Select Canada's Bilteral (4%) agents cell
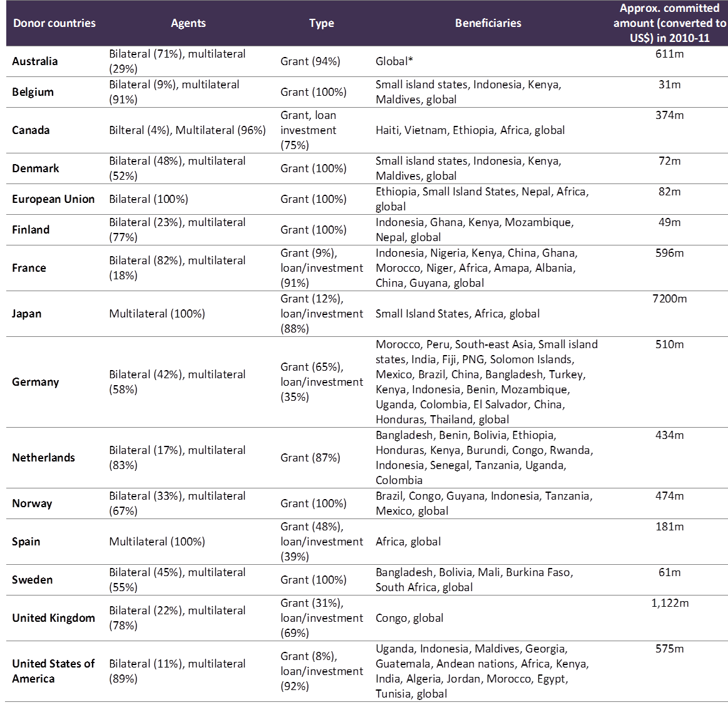Image resolution: width=728 pixels, height=727 pixels. pos(187,130)
